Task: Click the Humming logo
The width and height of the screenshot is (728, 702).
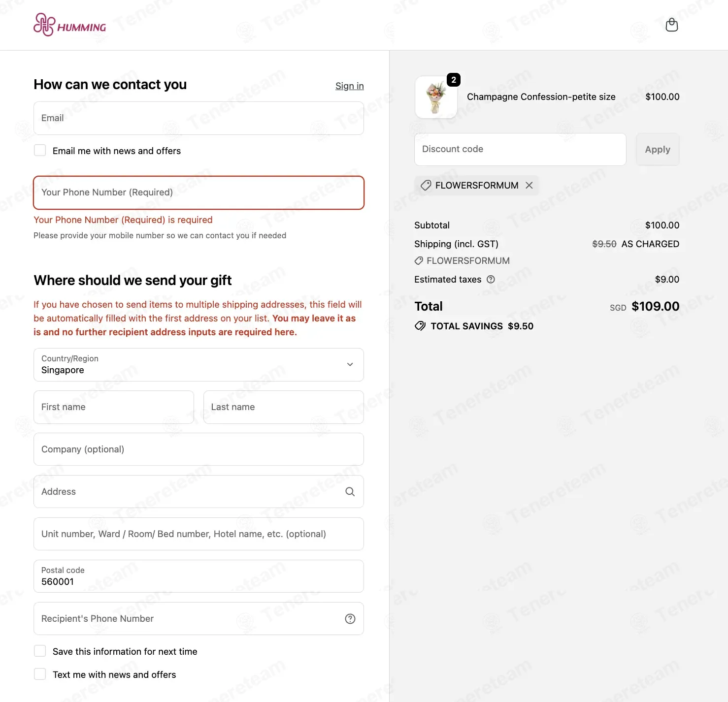Action: pos(69,25)
